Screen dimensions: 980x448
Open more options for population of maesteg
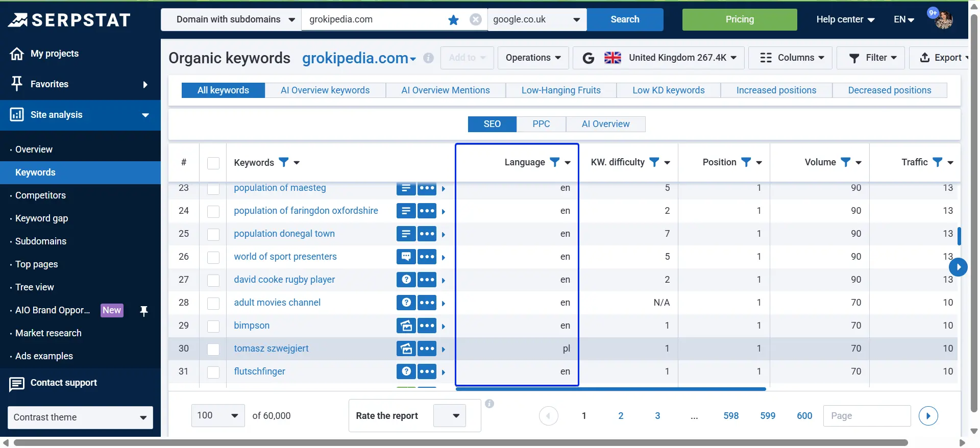(427, 188)
